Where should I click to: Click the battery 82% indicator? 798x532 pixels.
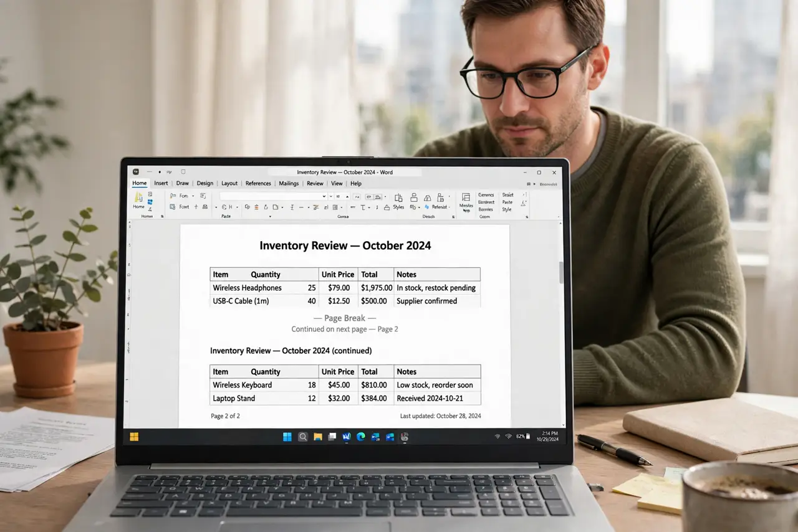[522, 437]
